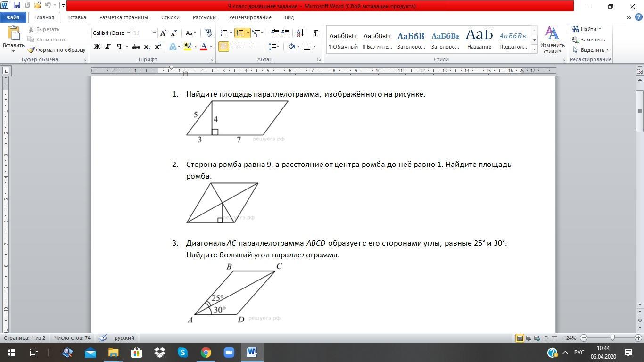The image size is (644, 362).
Task: Open Font dialog launcher (Шрифт)
Action: point(211,60)
